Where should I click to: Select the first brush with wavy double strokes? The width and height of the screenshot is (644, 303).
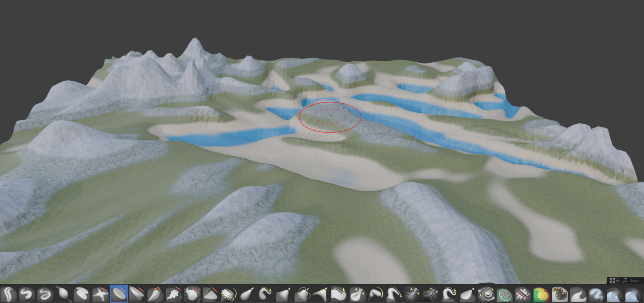pyautogui.click(x=8, y=294)
